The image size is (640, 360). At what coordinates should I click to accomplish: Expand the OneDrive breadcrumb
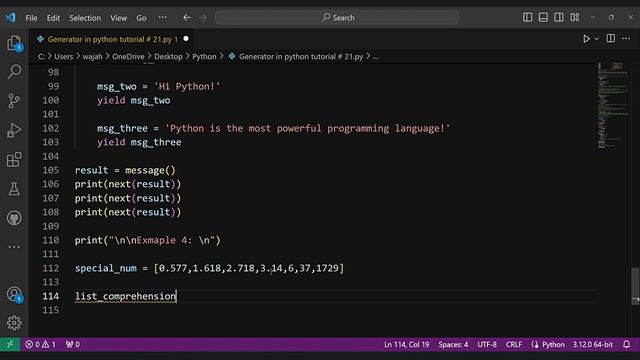[128, 57]
